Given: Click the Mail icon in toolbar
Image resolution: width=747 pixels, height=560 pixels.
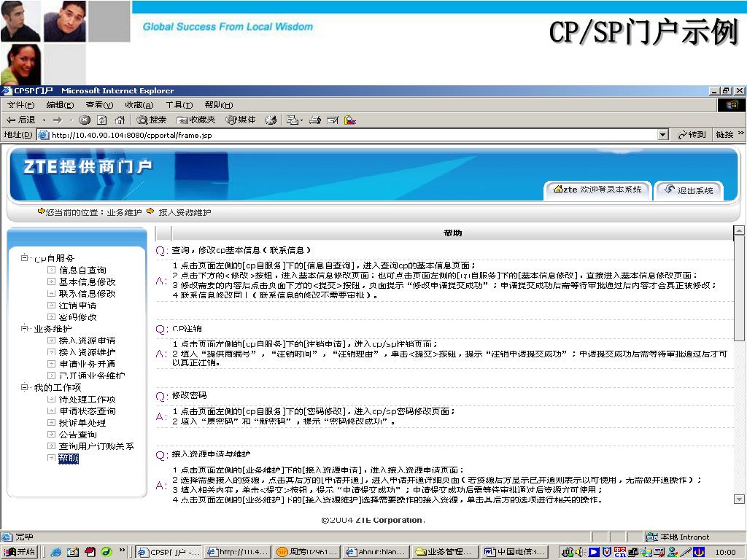Looking at the screenshot, I should [292, 120].
